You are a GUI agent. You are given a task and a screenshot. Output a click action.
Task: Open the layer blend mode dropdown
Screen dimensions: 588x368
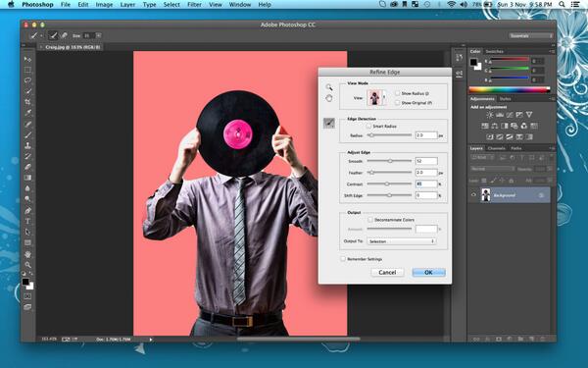coord(492,169)
